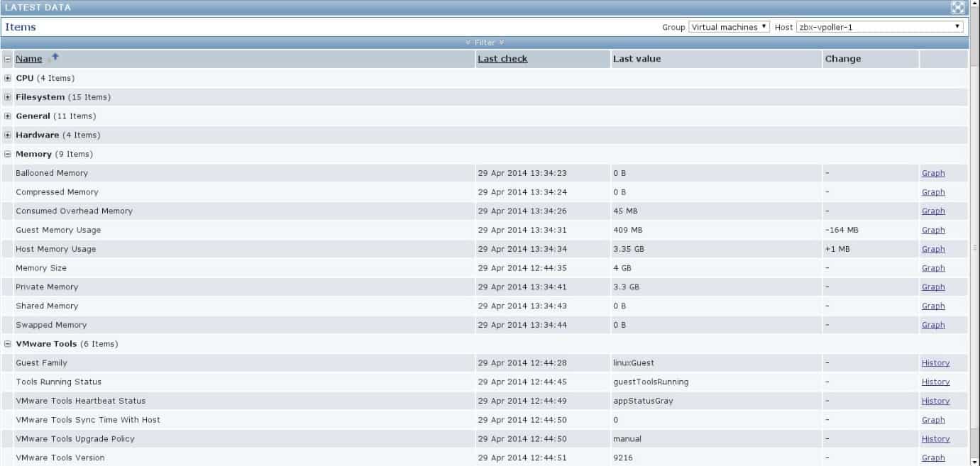The height and width of the screenshot is (466, 980).
Task: Open History for VMware Tools Heartbeat Status
Action: click(935, 401)
